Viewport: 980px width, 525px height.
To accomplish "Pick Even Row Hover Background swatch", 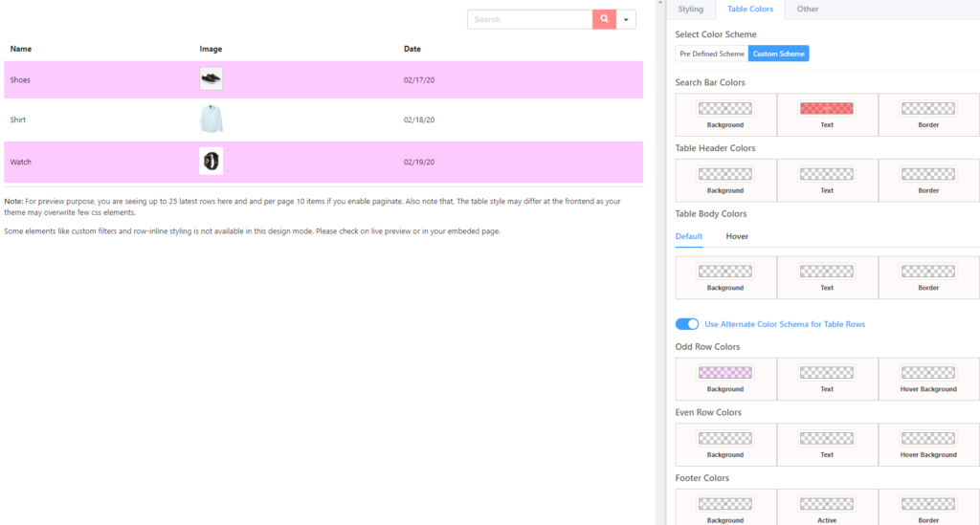I will pyautogui.click(x=928, y=438).
